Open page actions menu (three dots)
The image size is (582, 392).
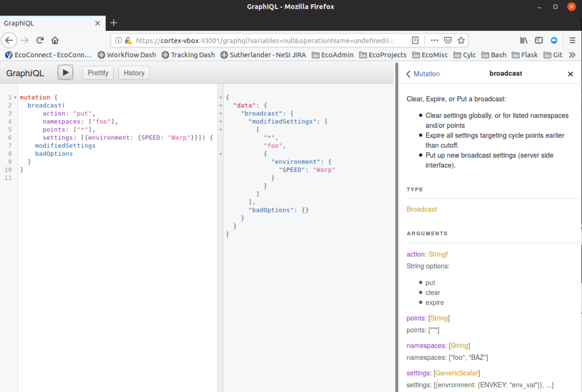pyautogui.click(x=434, y=40)
